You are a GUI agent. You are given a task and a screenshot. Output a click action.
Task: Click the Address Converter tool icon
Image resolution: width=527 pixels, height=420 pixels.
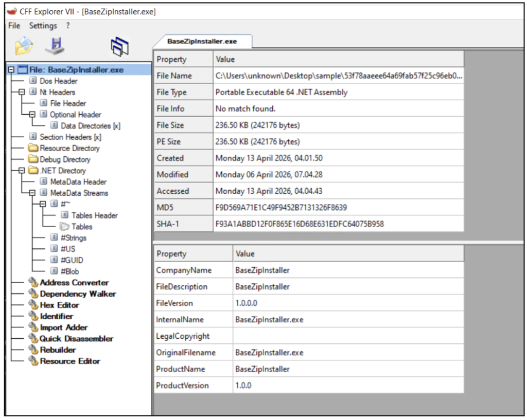click(33, 282)
